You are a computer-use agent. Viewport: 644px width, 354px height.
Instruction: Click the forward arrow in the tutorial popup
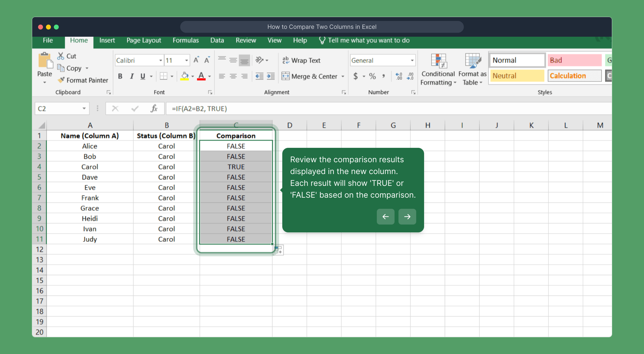[407, 217]
